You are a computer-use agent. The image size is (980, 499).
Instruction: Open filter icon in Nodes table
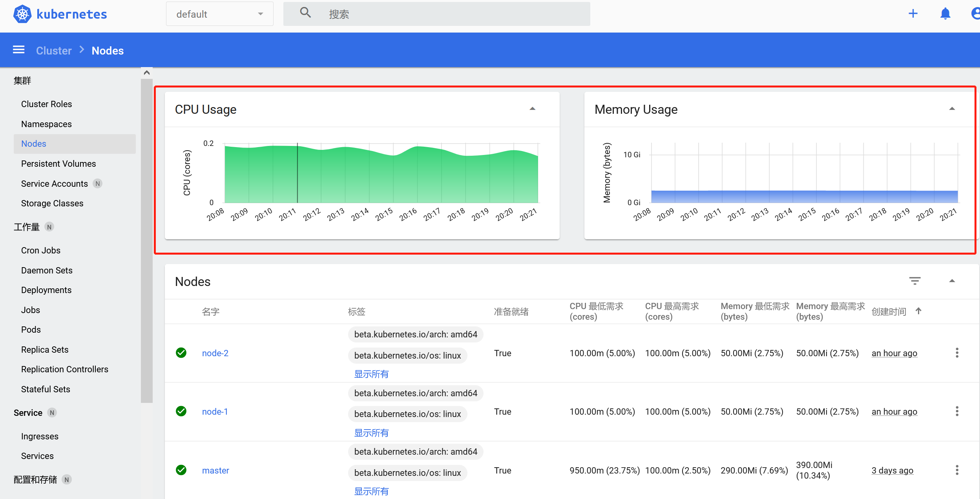pyautogui.click(x=914, y=281)
